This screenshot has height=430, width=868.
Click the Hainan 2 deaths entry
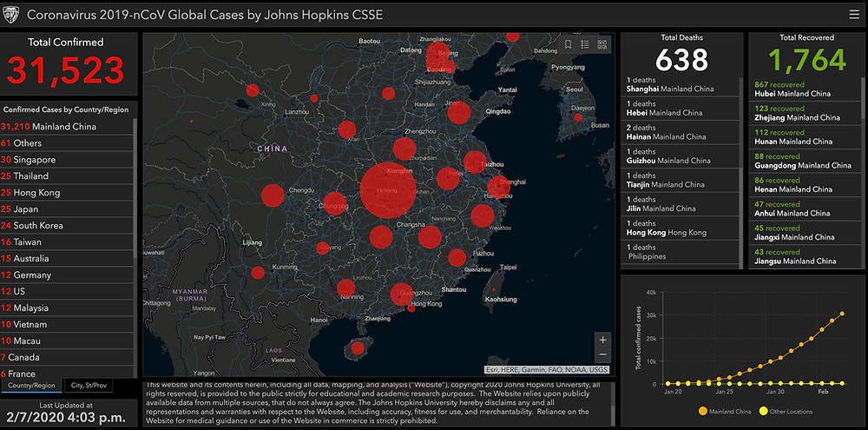[x=681, y=132]
